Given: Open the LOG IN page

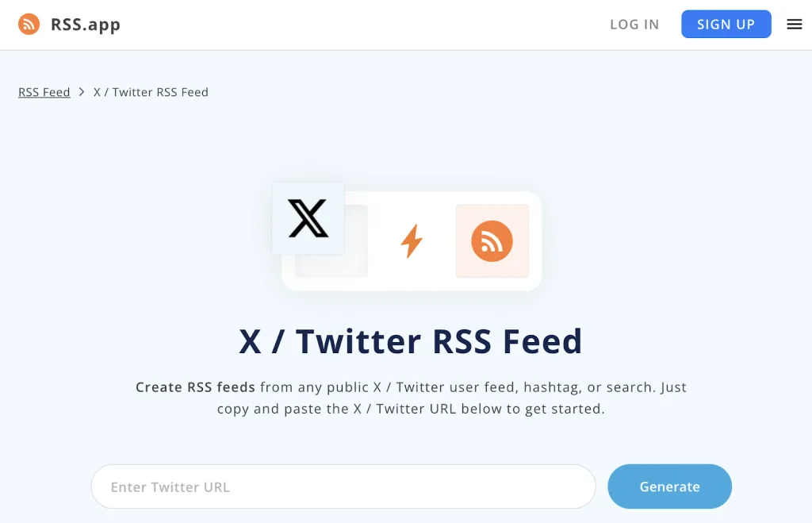Looking at the screenshot, I should click(634, 25).
